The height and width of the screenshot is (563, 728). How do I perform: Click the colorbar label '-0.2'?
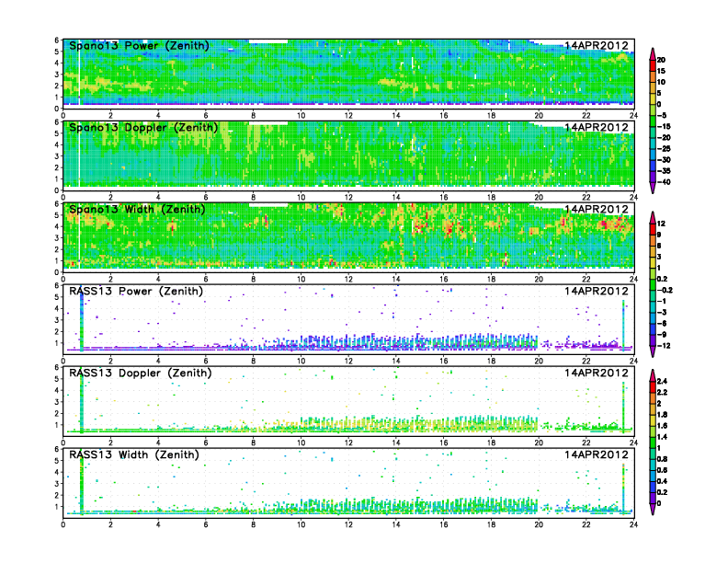coord(665,290)
